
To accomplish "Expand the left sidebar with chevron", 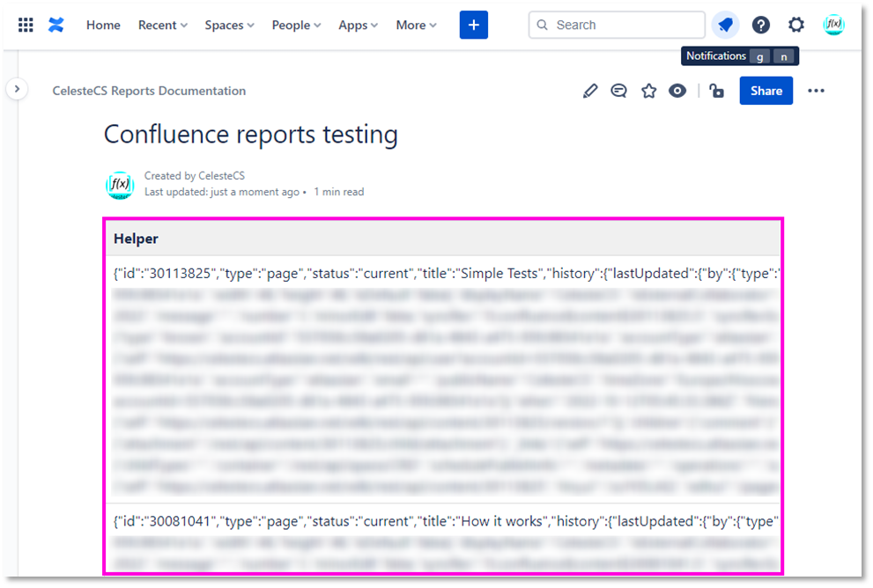I will tap(18, 89).
